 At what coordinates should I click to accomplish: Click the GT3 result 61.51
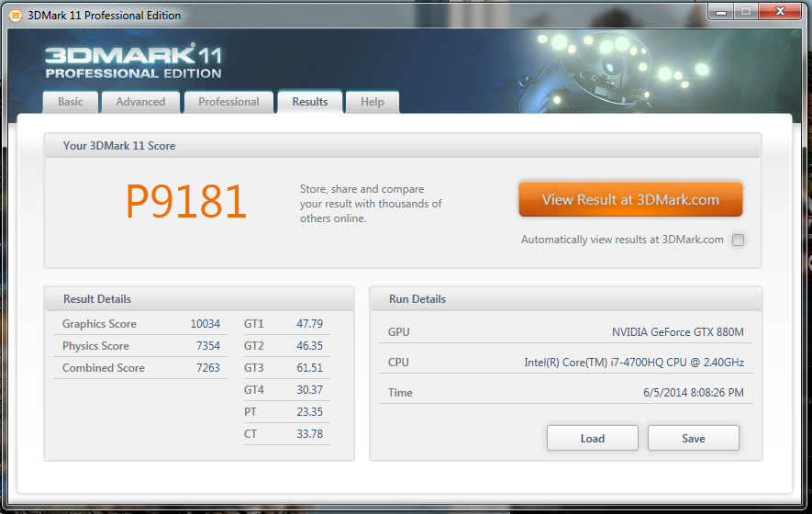click(310, 368)
